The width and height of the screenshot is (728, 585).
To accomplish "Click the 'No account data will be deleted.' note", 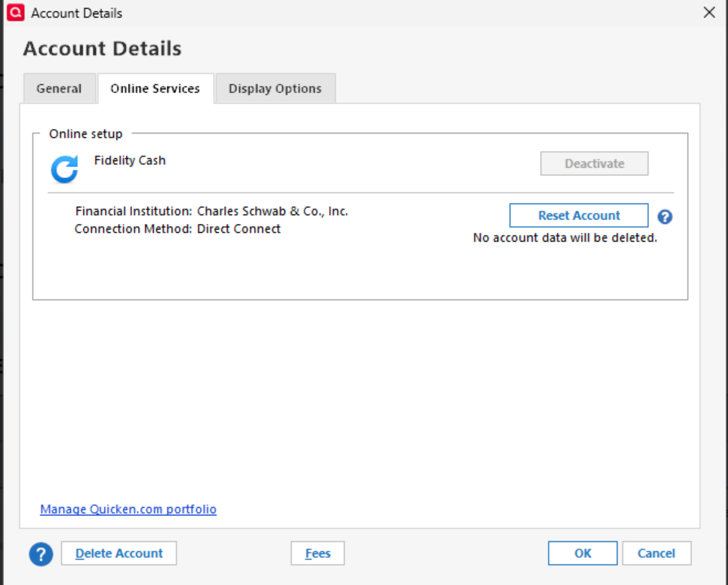I will click(x=565, y=238).
